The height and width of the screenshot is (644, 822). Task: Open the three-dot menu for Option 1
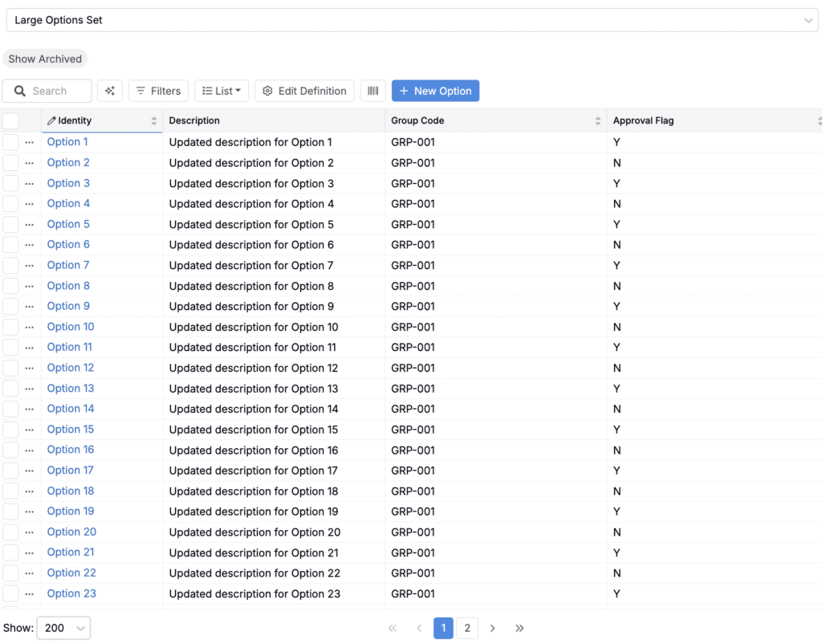(x=30, y=142)
